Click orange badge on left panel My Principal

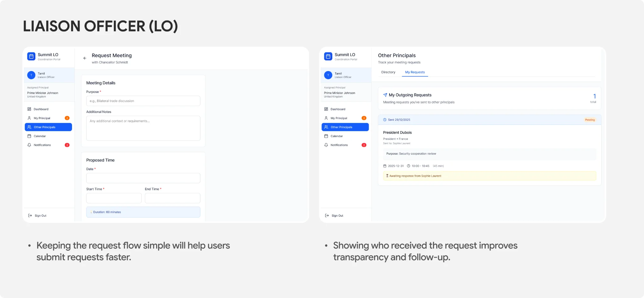pos(67,118)
